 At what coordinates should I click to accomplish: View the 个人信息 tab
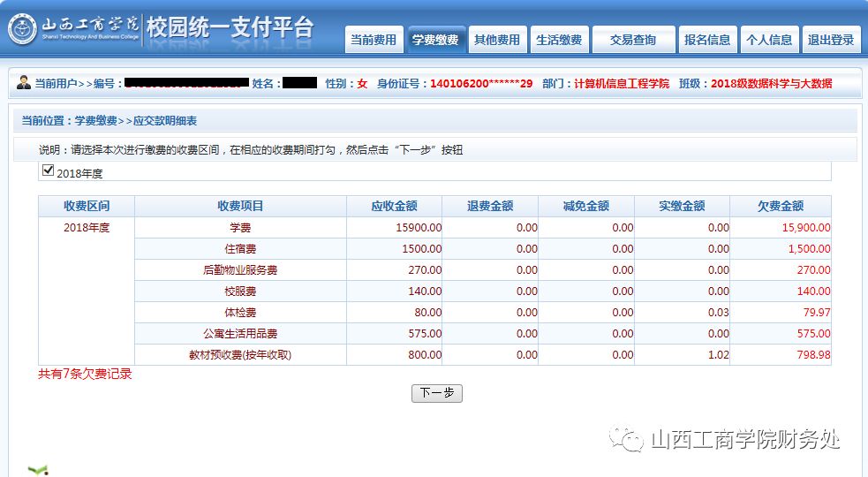click(x=769, y=40)
